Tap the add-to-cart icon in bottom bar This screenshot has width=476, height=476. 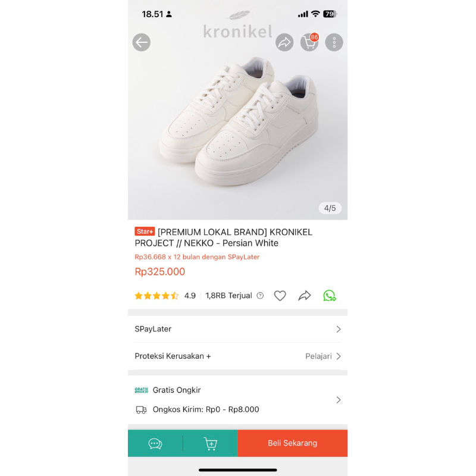(210, 443)
